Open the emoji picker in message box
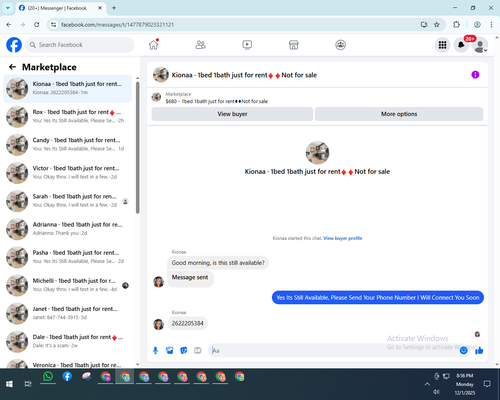This screenshot has width=500, height=400. 463,350
